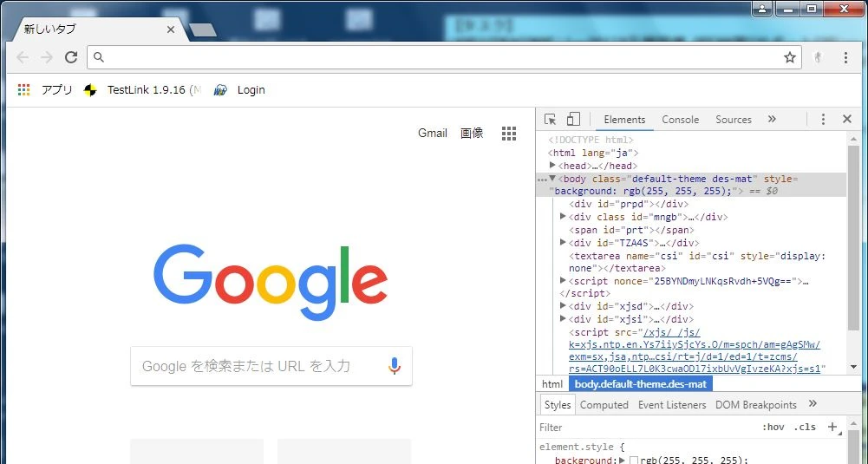The height and width of the screenshot is (464, 868).
Task: Select the span id prt element
Action: (631, 230)
